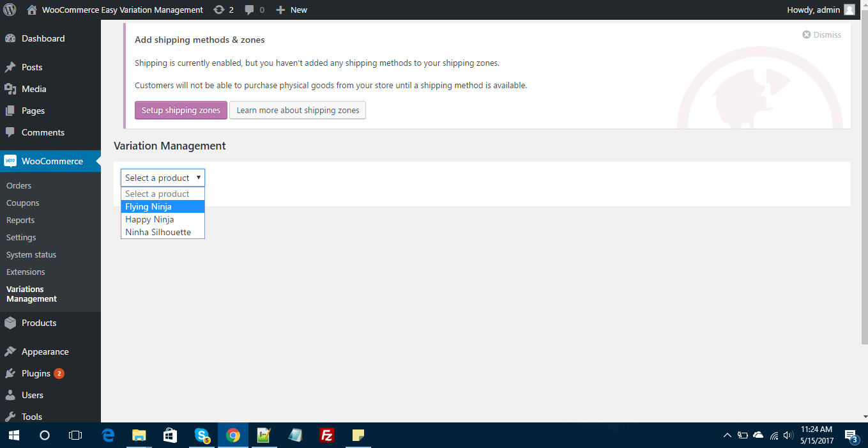Open the WordPress logo menu

pyautogui.click(x=10, y=10)
